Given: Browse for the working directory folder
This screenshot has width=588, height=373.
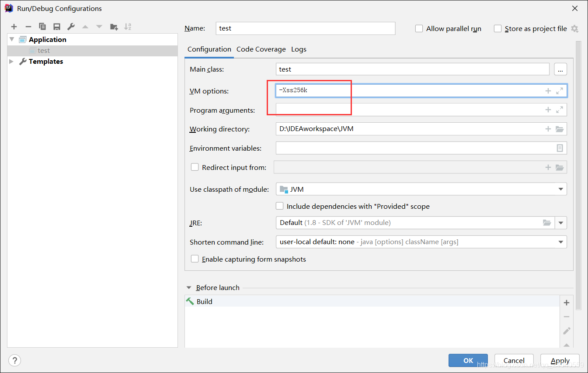Looking at the screenshot, I should click(560, 129).
